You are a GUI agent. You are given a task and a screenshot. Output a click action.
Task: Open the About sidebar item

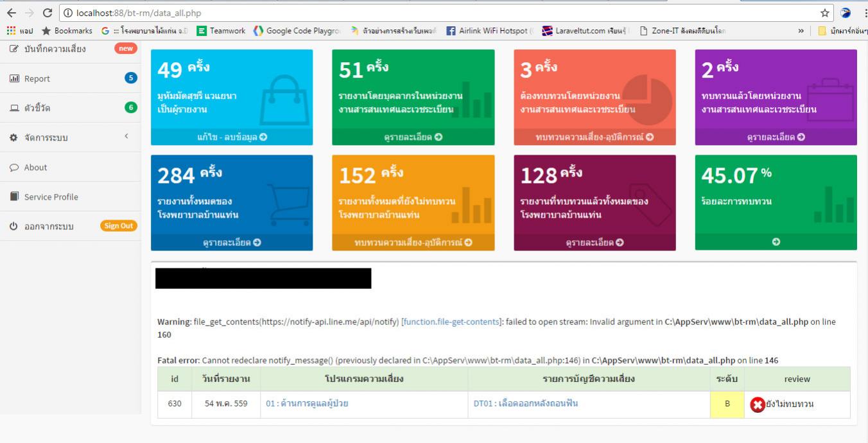[x=71, y=167]
